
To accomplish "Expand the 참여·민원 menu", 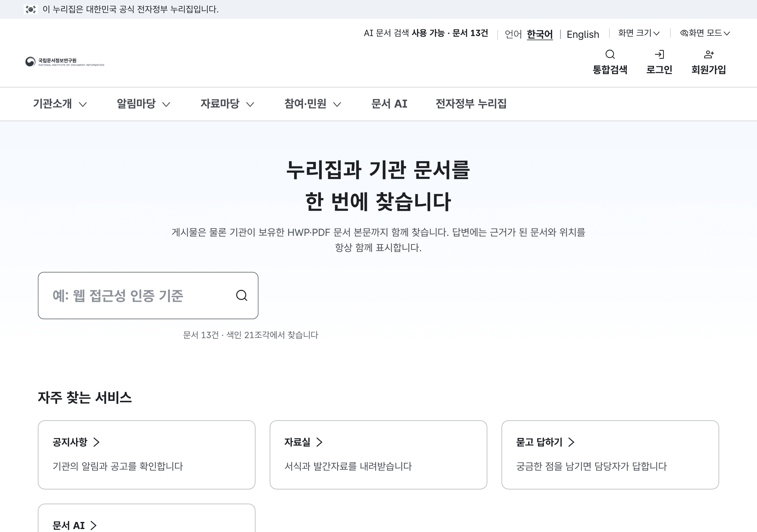I will coord(313,104).
